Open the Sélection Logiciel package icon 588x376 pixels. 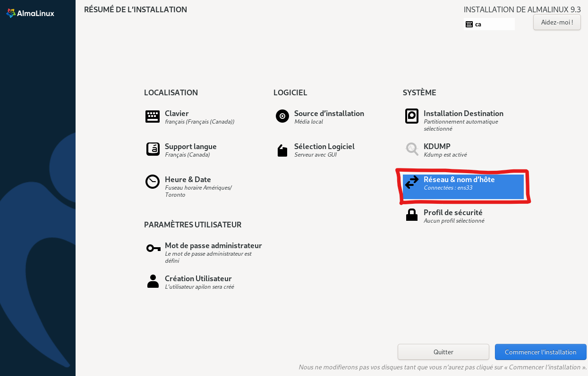[x=282, y=150]
